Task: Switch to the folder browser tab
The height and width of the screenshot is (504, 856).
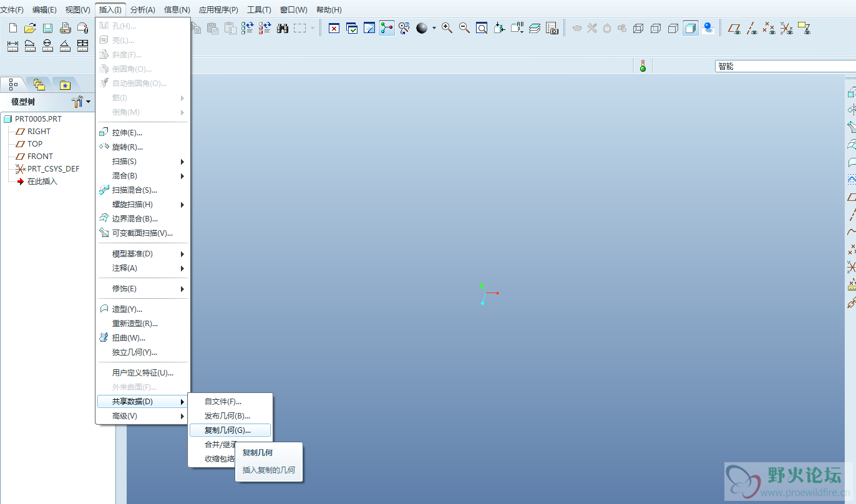Action: pos(39,84)
